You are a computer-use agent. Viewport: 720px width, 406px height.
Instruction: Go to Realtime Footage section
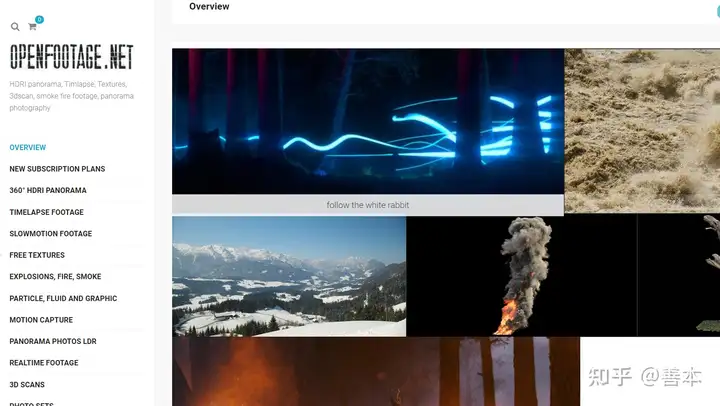click(x=44, y=363)
